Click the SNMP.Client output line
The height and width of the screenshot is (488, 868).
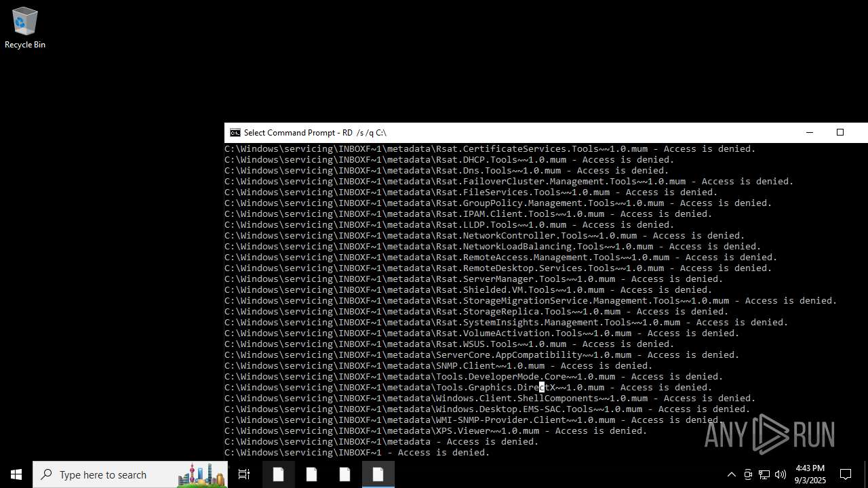pos(439,366)
